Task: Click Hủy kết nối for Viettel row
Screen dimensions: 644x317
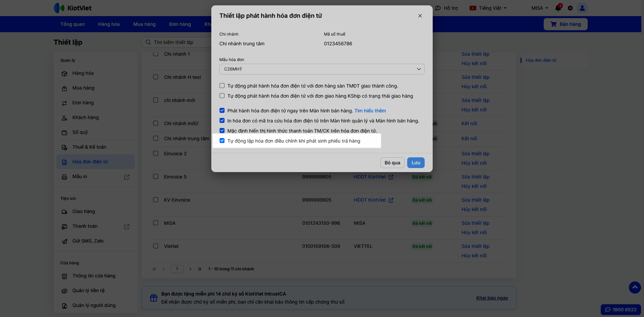Action: pyautogui.click(x=474, y=256)
